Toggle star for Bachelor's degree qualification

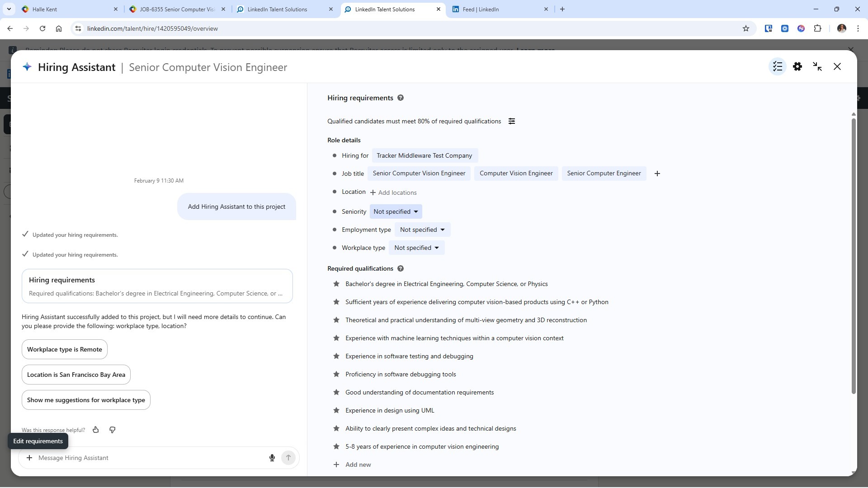[x=336, y=284]
